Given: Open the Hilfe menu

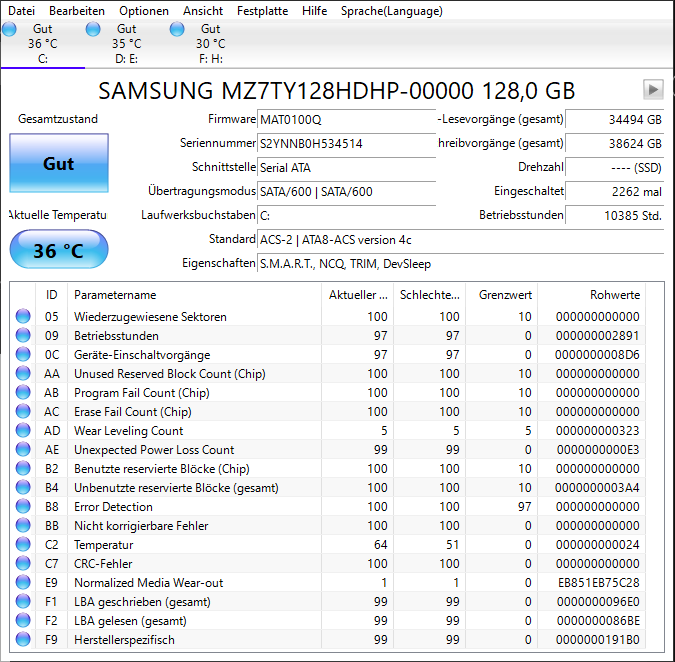Looking at the screenshot, I should (314, 11).
